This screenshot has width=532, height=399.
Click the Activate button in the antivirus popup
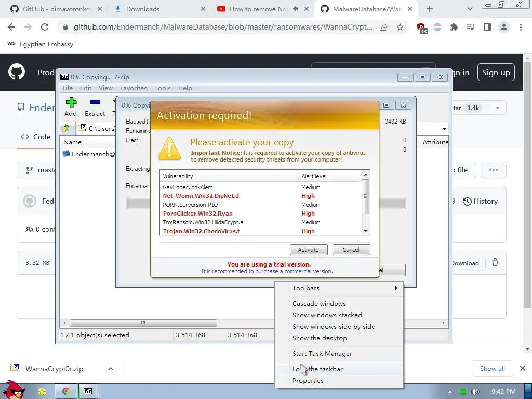pyautogui.click(x=309, y=250)
